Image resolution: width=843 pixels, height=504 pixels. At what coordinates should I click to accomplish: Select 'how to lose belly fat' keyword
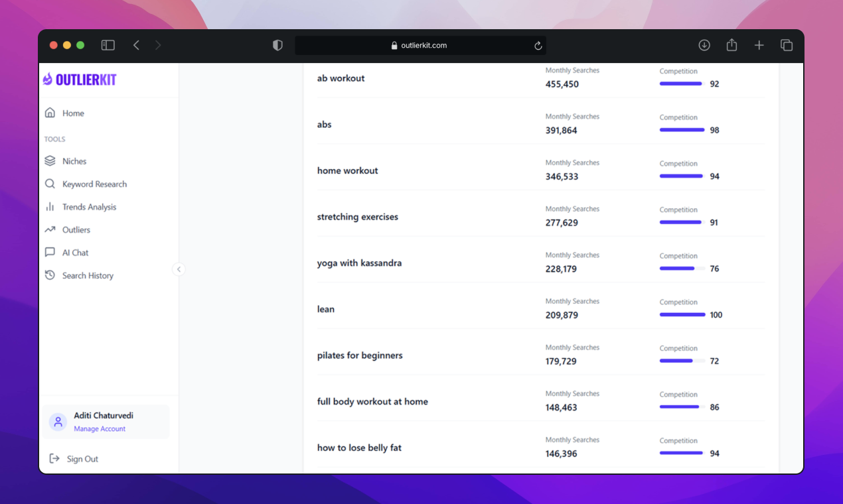(x=359, y=448)
